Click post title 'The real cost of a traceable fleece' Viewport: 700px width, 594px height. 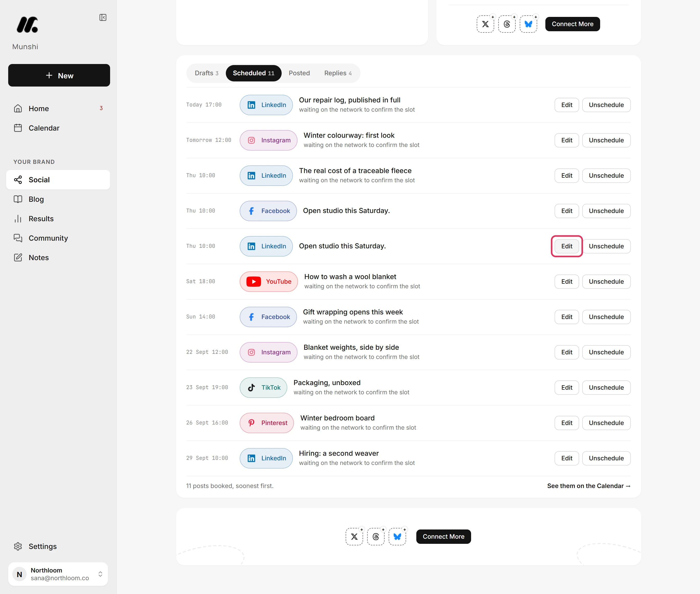355,171
